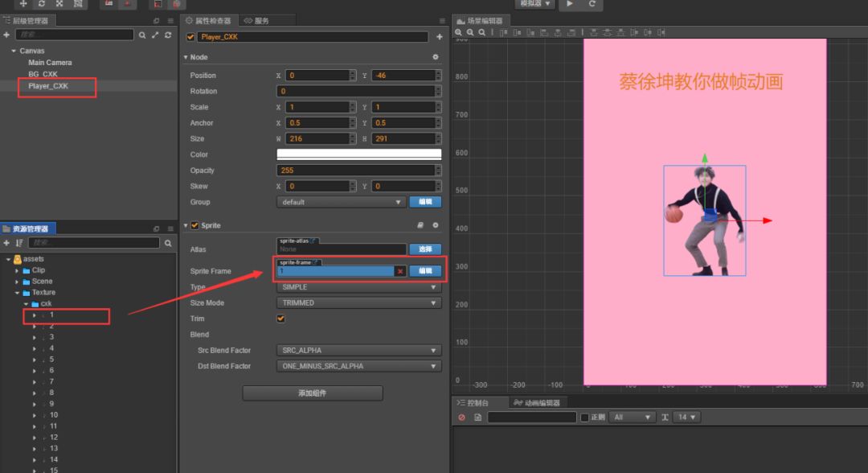
Task: Open the simulator platform dropdown
Action: (x=534, y=3)
